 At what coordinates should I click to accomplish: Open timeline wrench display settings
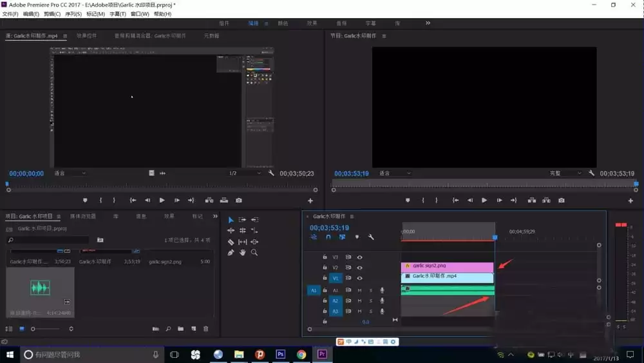click(371, 237)
